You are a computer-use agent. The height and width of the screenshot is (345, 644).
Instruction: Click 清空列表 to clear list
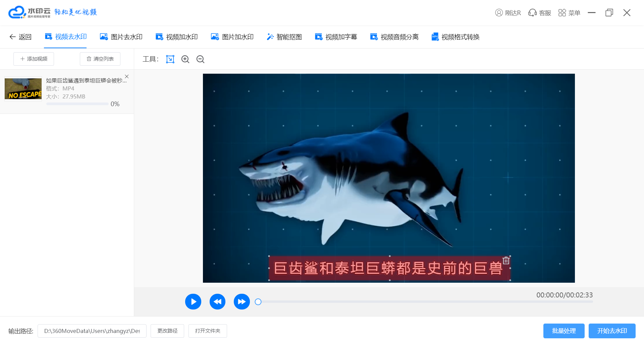(100, 59)
